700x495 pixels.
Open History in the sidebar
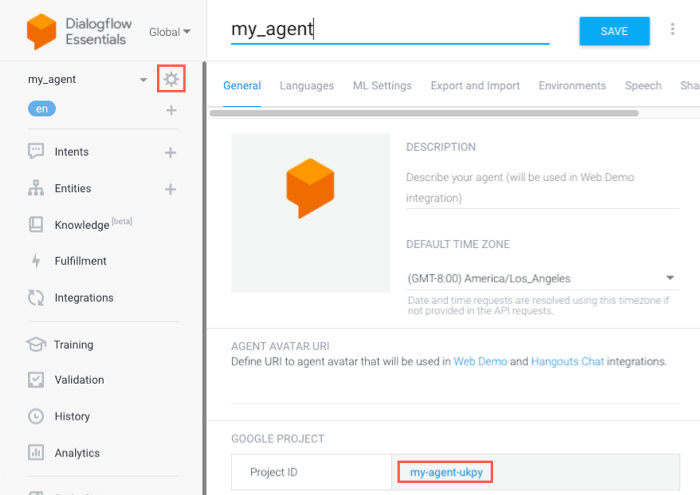coord(72,416)
